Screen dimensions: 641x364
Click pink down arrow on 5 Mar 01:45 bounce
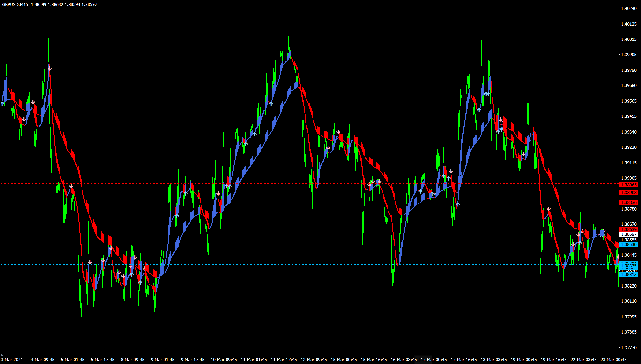coord(71,186)
